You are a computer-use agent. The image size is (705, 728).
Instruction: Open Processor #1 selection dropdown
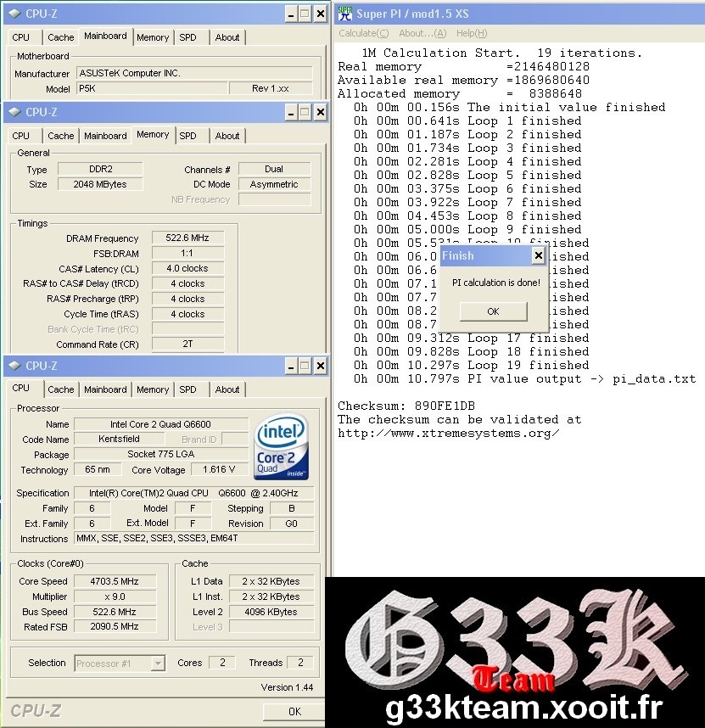120,663
